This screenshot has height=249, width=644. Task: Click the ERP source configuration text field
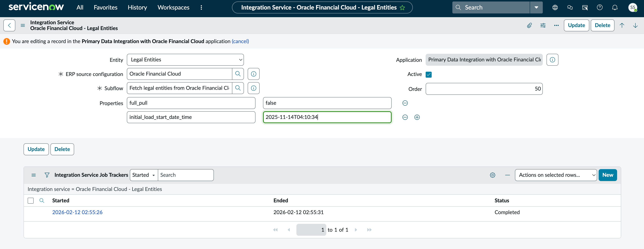(179, 74)
